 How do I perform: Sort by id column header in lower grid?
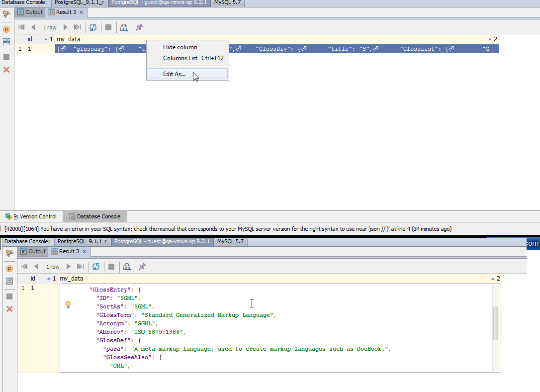(43, 278)
